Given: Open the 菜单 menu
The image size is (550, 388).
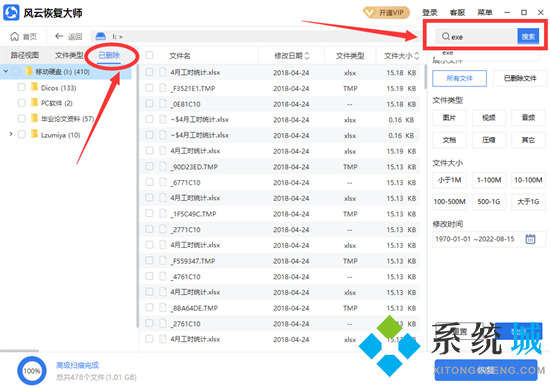Looking at the screenshot, I should pos(485,13).
